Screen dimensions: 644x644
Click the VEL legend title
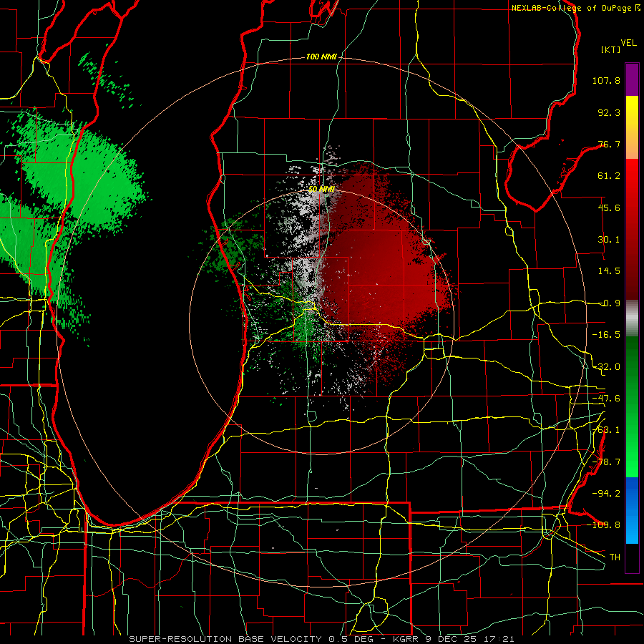click(x=628, y=43)
